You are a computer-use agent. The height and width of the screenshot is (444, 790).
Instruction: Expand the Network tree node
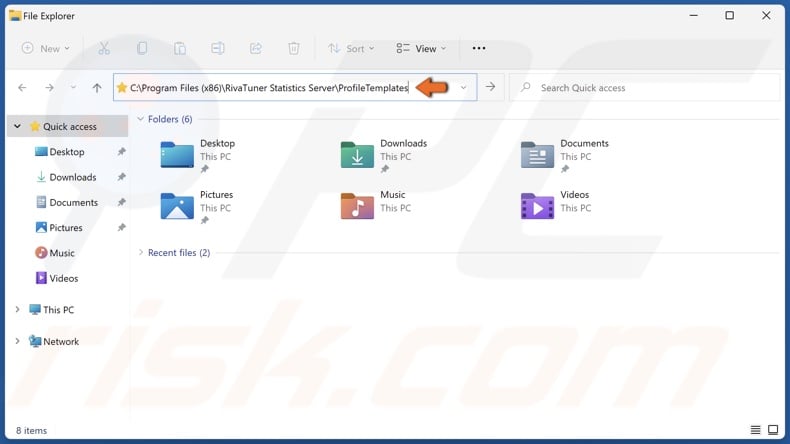pos(18,341)
